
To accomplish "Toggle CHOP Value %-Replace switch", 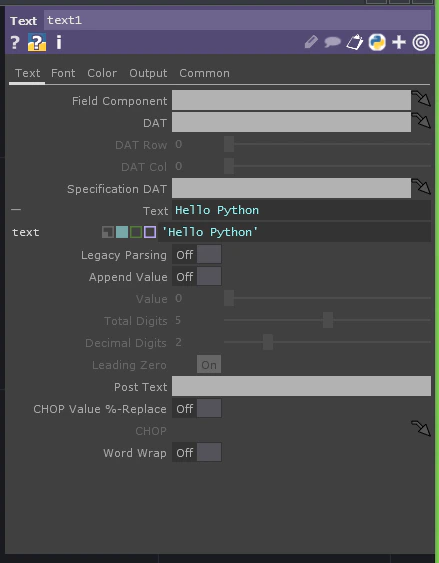I will click(x=197, y=409).
